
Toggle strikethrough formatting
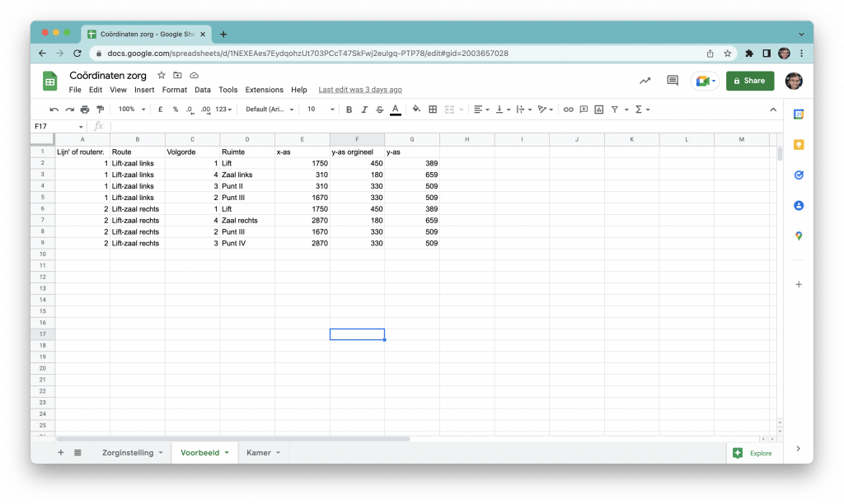379,110
